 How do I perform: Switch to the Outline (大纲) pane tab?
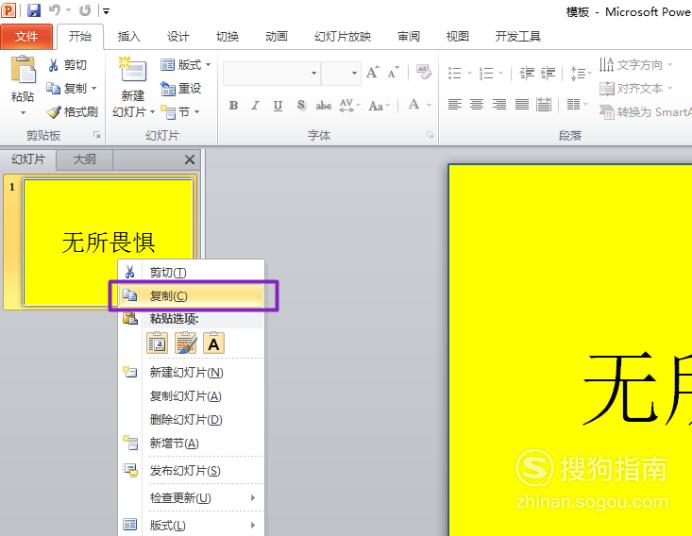click(84, 159)
